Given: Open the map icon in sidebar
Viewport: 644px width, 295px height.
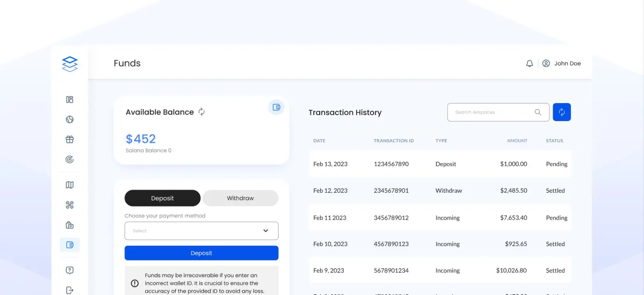Looking at the screenshot, I should coord(70,185).
